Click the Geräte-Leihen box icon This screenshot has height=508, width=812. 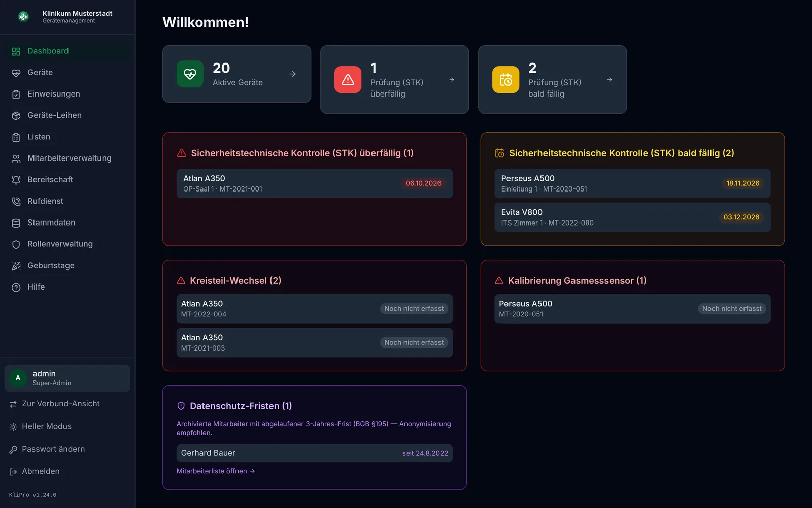(x=16, y=116)
